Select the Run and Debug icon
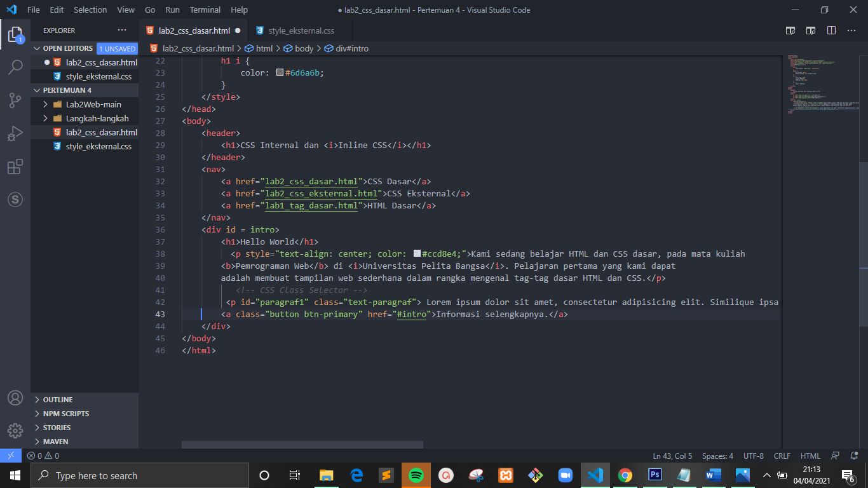Viewport: 868px width, 488px height. click(x=15, y=133)
